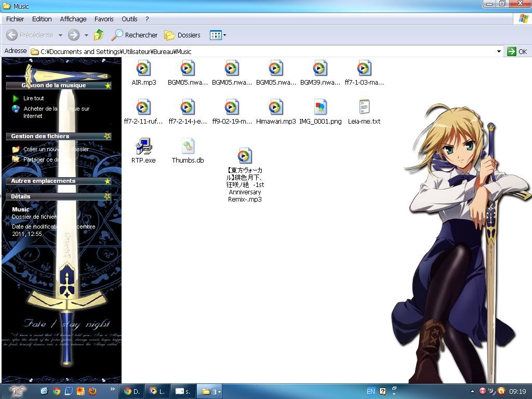The height and width of the screenshot is (399, 532).
Task: Open the Fichier menu
Action: click(x=15, y=19)
